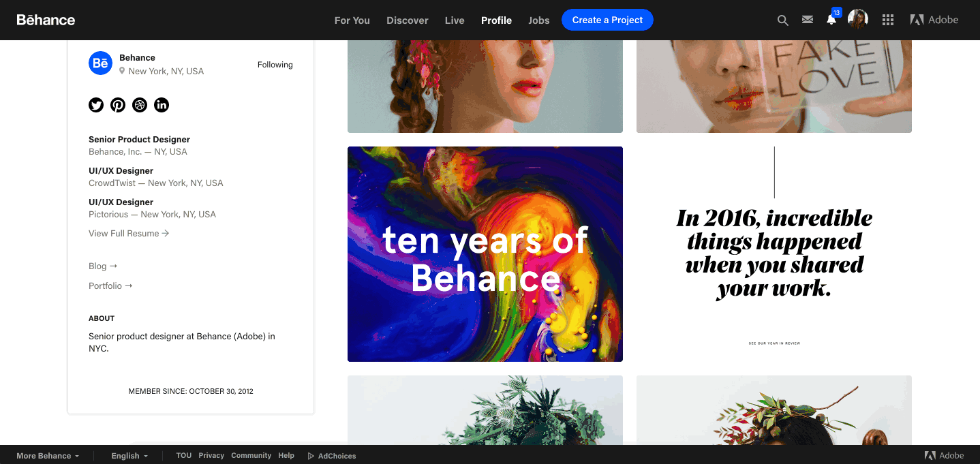Image resolution: width=980 pixels, height=464 pixels.
Task: Open the Portfolio link
Action: click(x=110, y=285)
